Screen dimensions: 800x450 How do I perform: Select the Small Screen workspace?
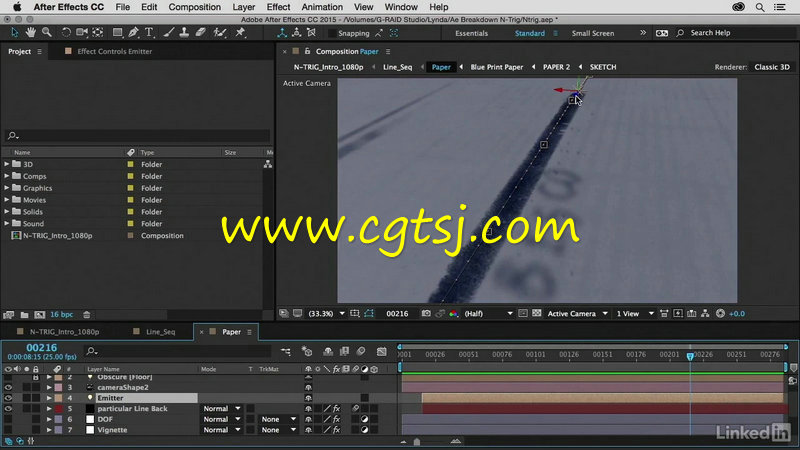click(x=592, y=33)
